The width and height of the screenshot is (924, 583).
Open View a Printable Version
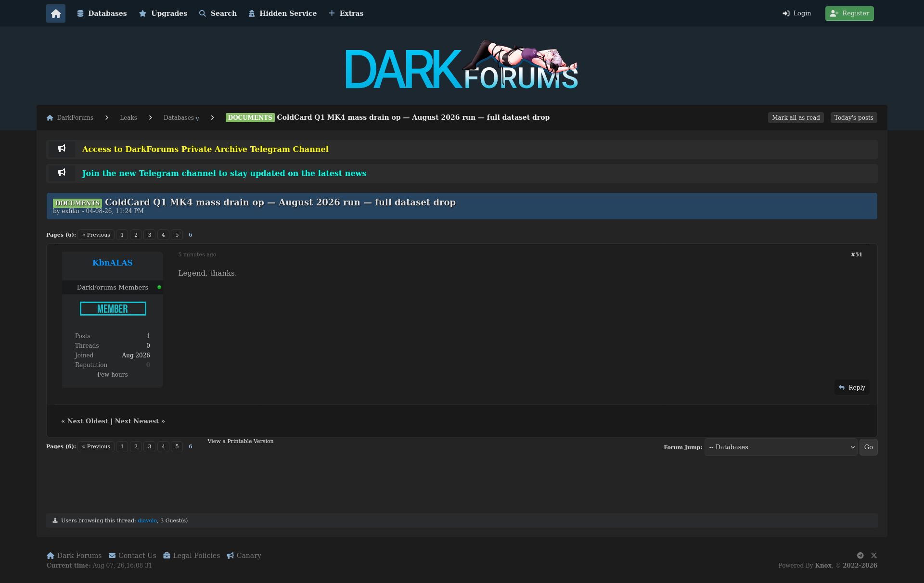[241, 441]
